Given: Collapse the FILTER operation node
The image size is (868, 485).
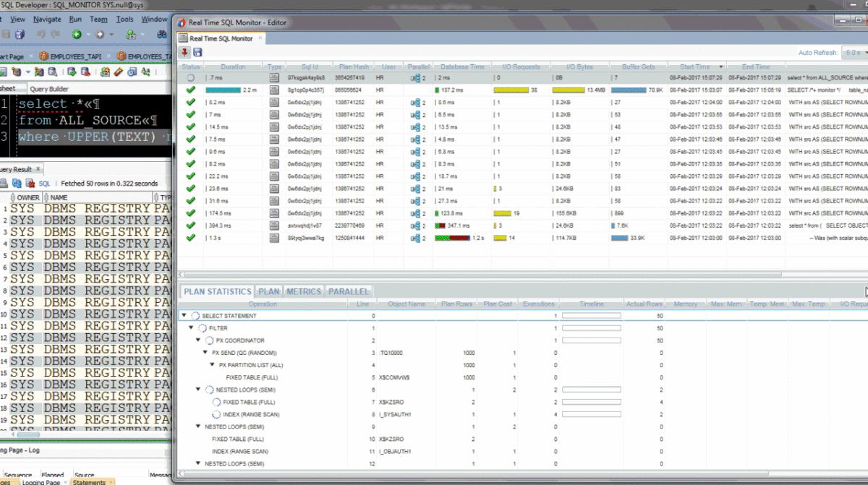Looking at the screenshot, I should point(192,328).
